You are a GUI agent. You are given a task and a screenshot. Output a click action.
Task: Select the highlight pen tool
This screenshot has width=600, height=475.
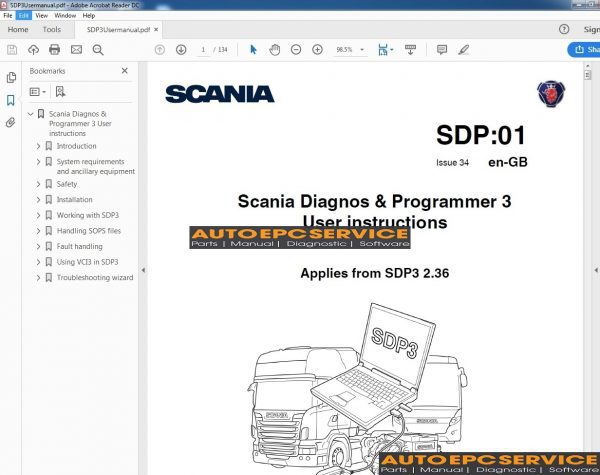463,50
